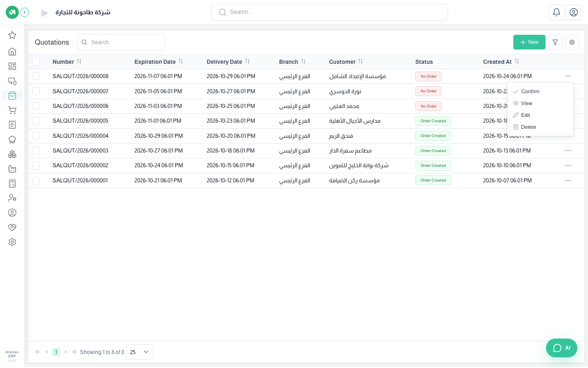Open row actions for SALQUT/2026/000001
This screenshot has width=588, height=368.
[x=568, y=180]
